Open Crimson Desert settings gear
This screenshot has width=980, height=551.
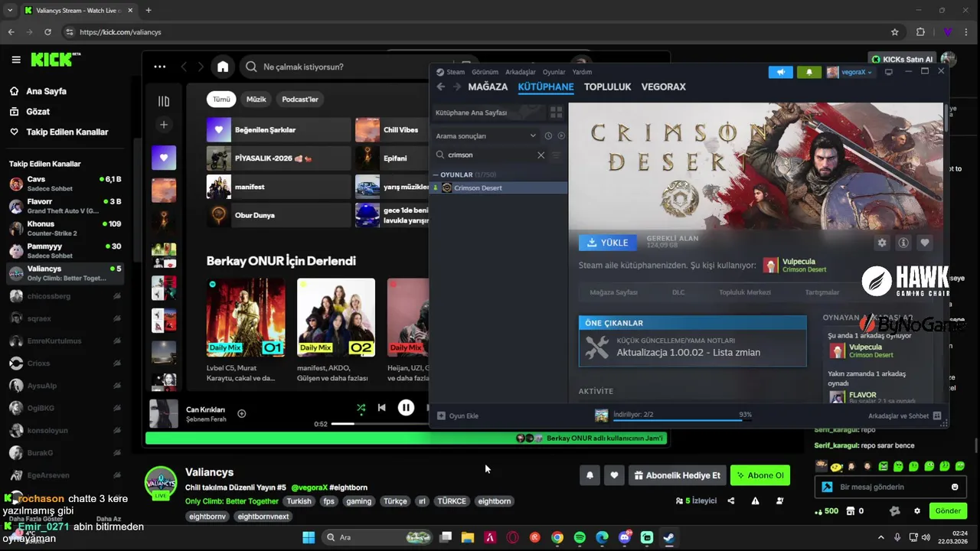pyautogui.click(x=882, y=243)
